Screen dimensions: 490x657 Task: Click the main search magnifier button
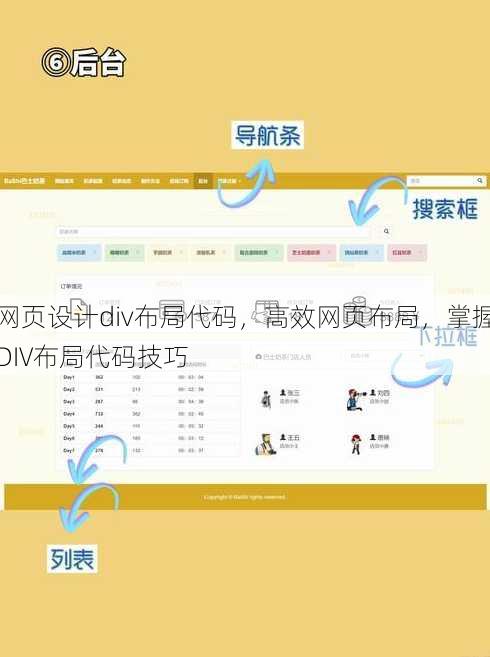click(x=386, y=231)
